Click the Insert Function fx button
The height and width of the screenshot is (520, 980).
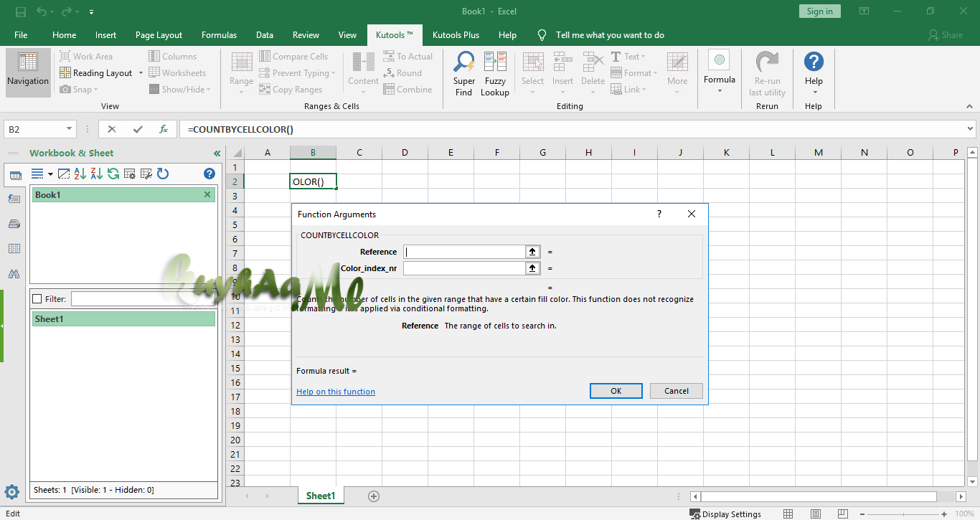point(164,129)
